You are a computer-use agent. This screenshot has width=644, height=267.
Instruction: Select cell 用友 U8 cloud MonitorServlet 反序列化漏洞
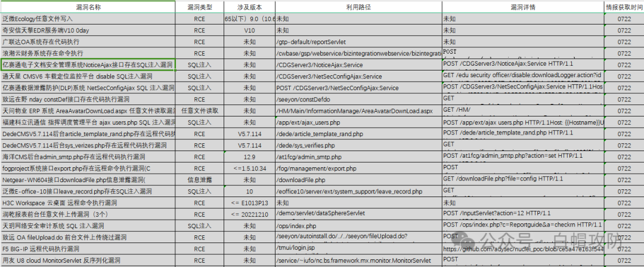click(88, 260)
